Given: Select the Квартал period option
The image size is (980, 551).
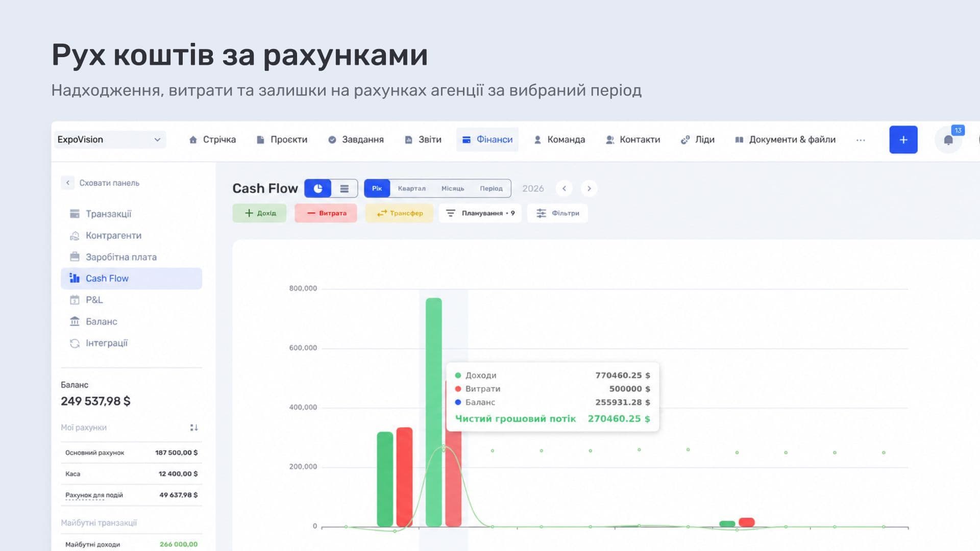Looking at the screenshot, I should (x=412, y=188).
